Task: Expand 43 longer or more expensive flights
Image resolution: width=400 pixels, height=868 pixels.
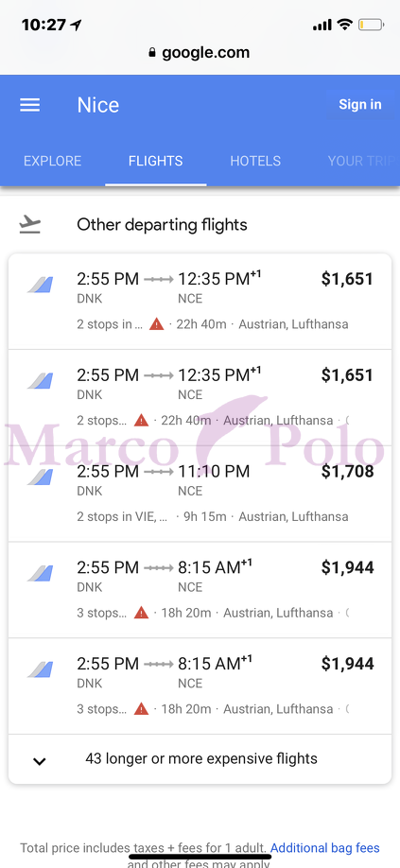Action: coord(200,759)
